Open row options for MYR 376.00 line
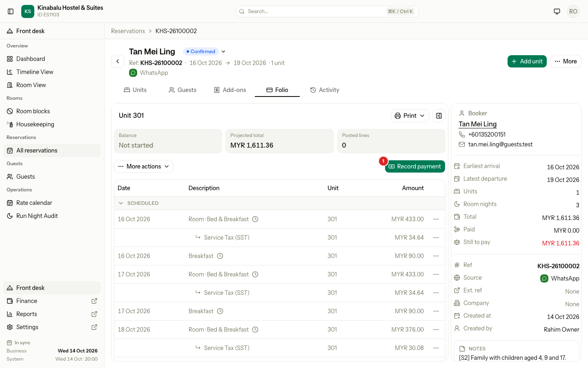Screen dimensions: 588x368 pos(436,330)
